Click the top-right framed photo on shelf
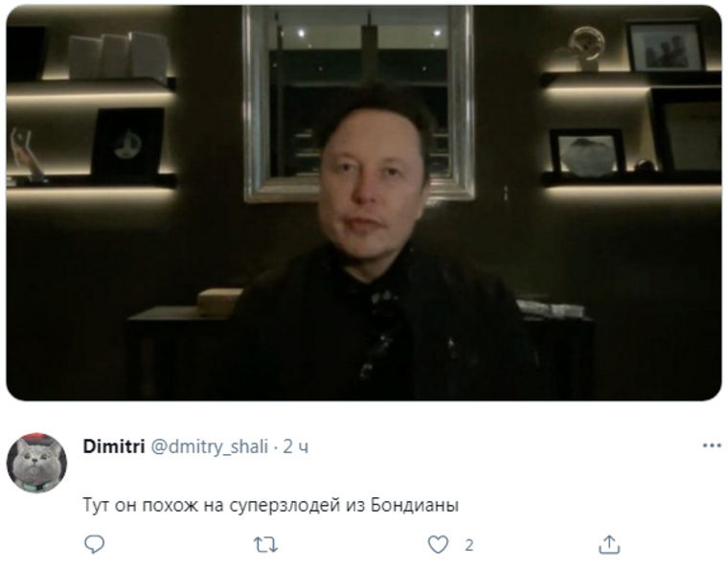Image resolution: width=728 pixels, height=571 pixels. pos(666,46)
